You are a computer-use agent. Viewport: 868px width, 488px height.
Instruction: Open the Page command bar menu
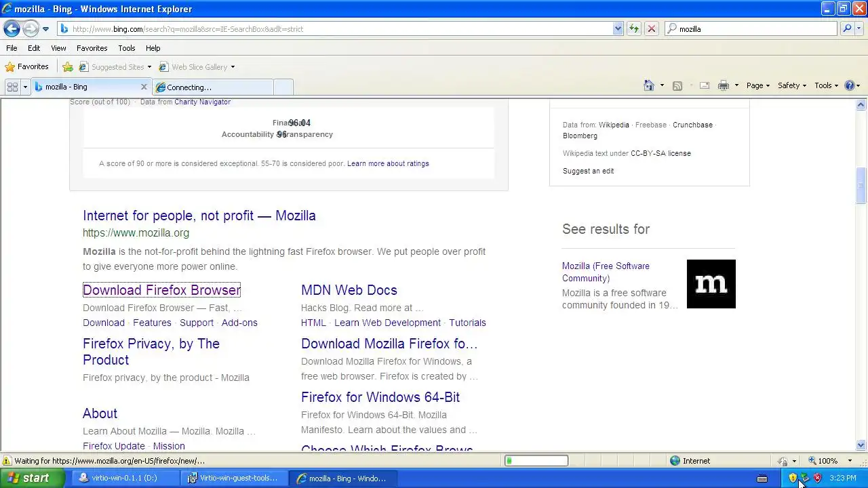click(x=758, y=85)
